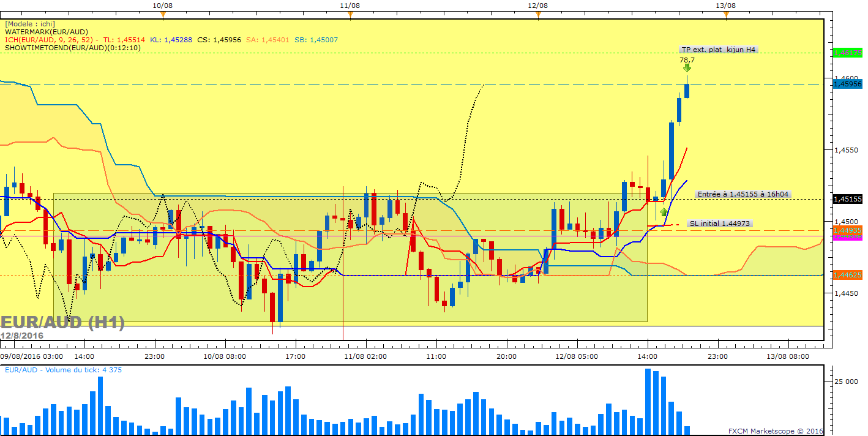Click the green up arrow near the entry candle
This screenshot has width=868, height=436.
(x=664, y=212)
